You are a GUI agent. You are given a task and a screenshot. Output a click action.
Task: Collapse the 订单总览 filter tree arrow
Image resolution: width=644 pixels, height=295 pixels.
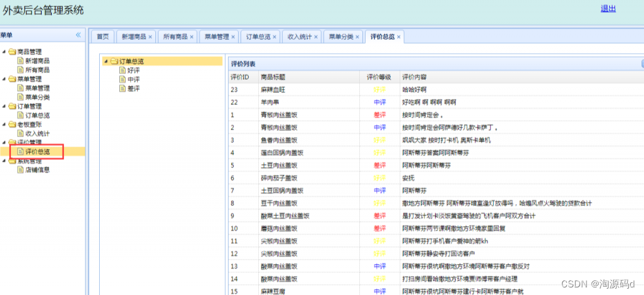pos(106,61)
